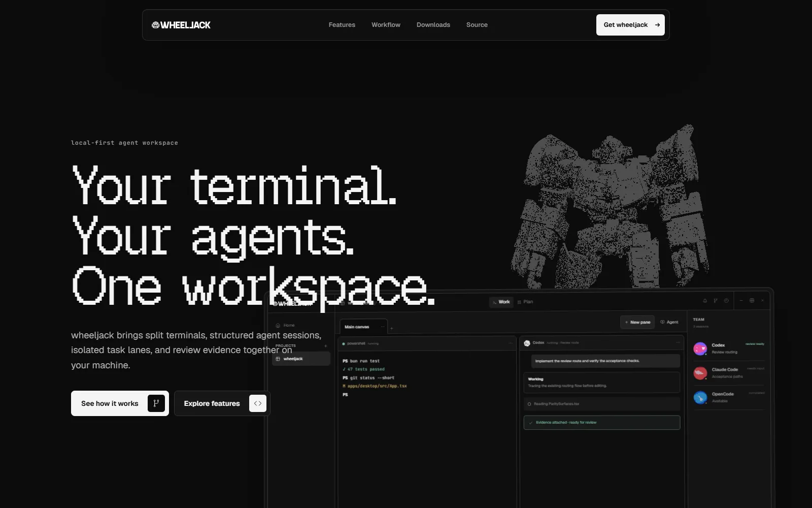The image size is (812, 508).
Task: Click the layout grid icon in app titlebar
Action: tap(752, 301)
